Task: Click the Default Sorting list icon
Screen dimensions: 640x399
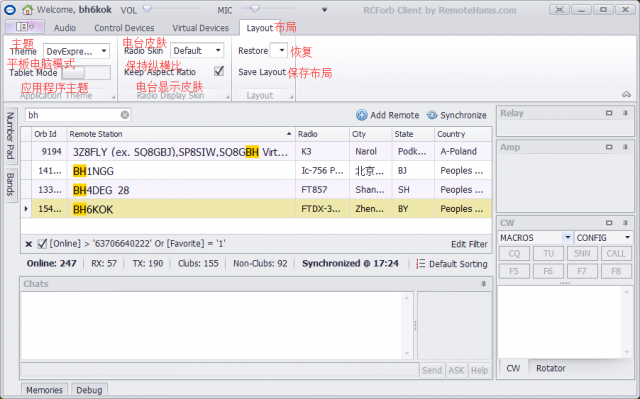Action: pyautogui.click(x=420, y=264)
